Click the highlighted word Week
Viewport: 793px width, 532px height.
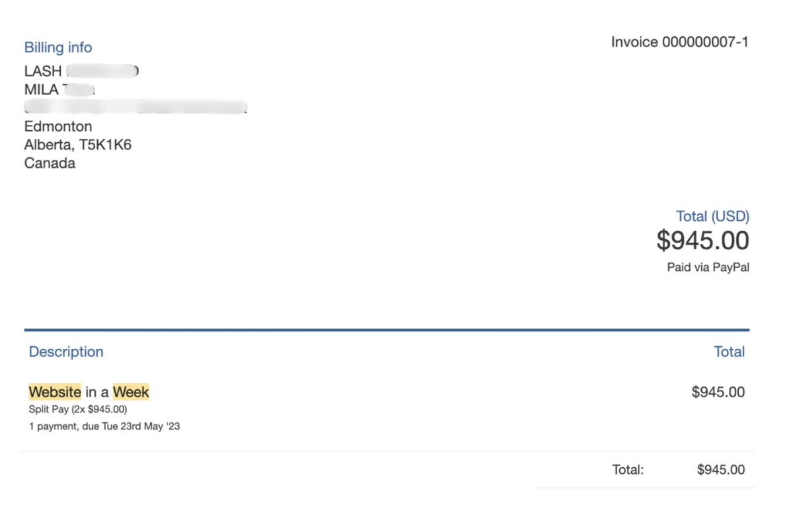pos(131,392)
